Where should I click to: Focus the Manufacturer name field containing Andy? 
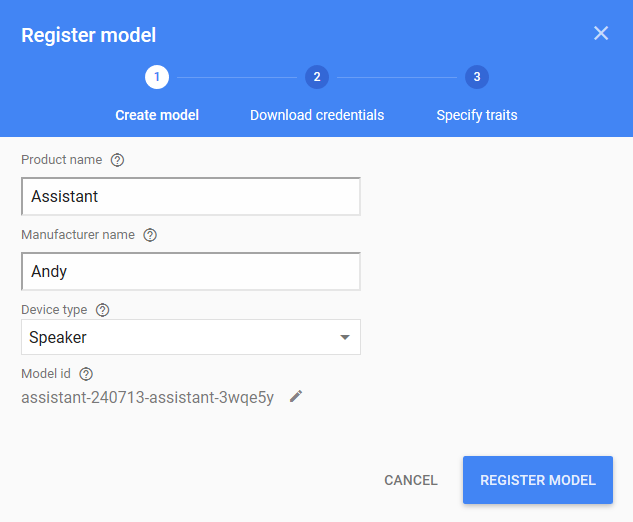point(191,271)
